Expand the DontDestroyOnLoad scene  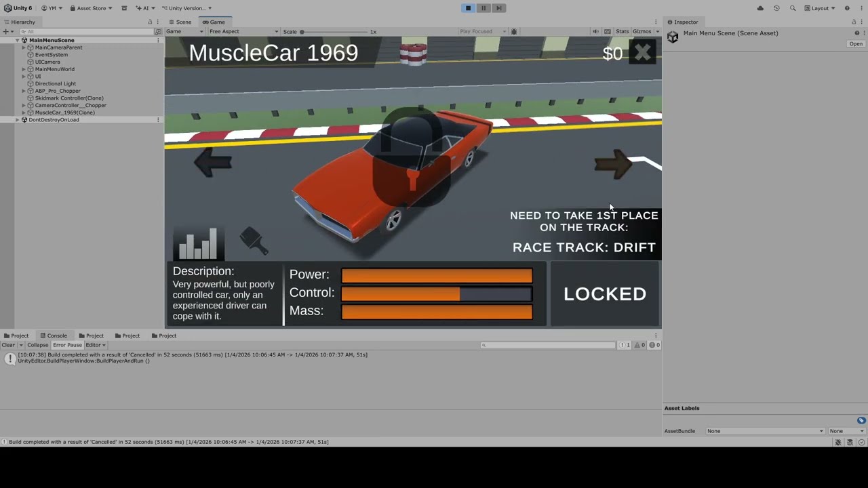point(17,120)
